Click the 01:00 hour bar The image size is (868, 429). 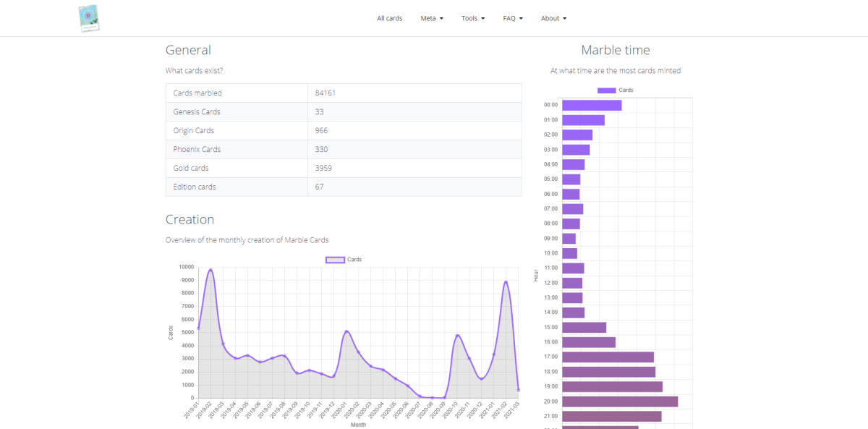pos(583,120)
